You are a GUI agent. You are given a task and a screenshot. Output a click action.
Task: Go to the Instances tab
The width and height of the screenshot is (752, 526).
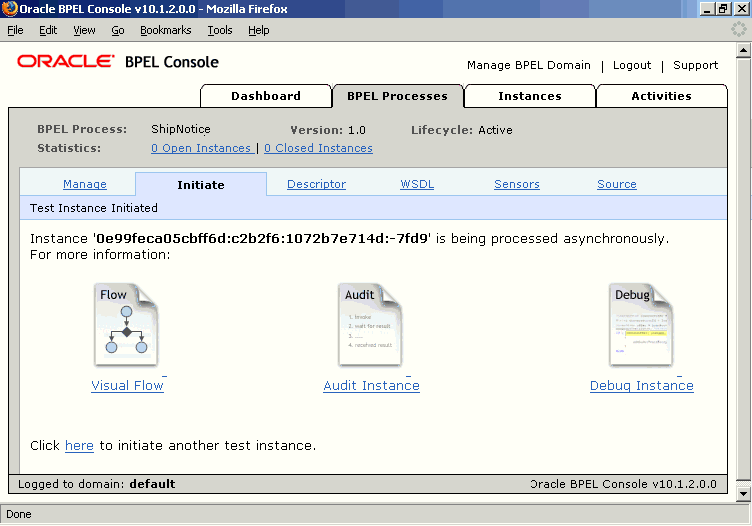point(530,96)
